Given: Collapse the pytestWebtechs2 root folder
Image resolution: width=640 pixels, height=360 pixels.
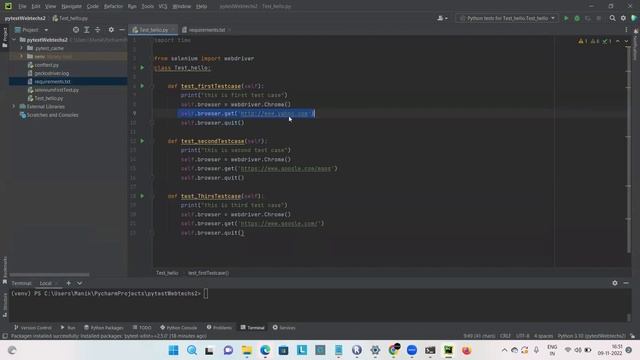Looking at the screenshot, I should tap(14, 40).
